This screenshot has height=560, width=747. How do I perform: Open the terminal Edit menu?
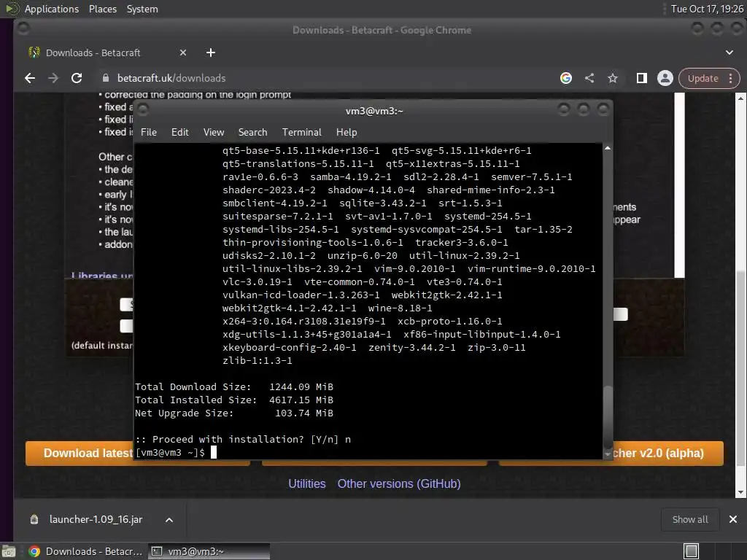pos(180,133)
